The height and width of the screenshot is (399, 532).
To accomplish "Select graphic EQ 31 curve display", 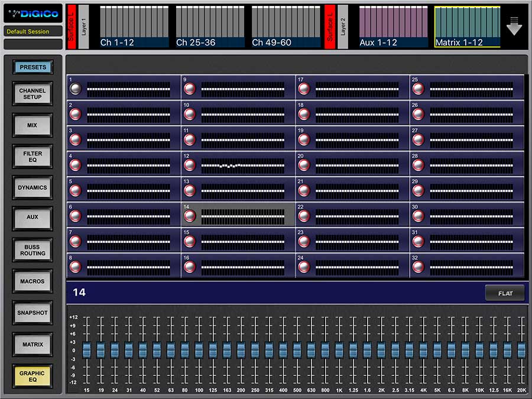I will pos(472,242).
